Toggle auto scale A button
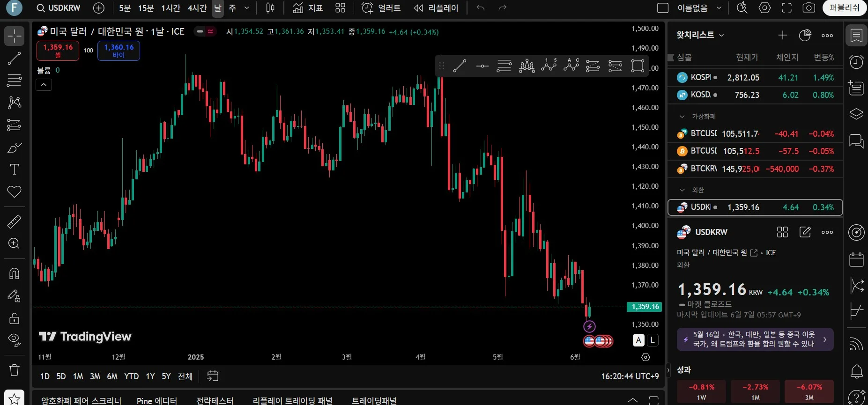 click(638, 340)
